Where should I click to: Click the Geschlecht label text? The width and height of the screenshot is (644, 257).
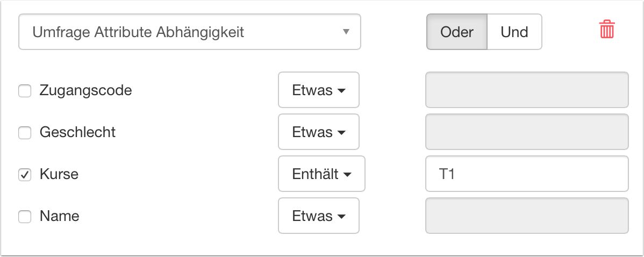[x=77, y=132]
